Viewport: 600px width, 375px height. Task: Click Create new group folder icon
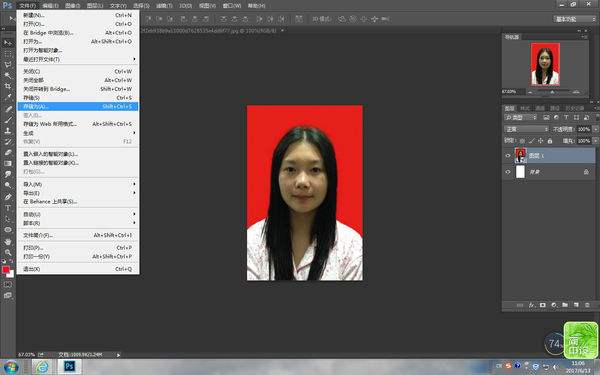coord(565,305)
